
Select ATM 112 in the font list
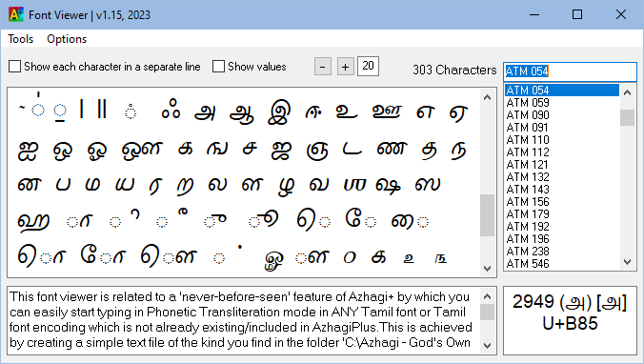point(562,152)
